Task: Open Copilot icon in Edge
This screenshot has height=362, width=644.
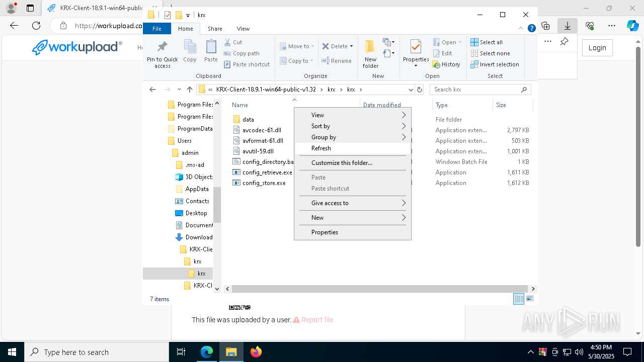Action: (x=632, y=26)
